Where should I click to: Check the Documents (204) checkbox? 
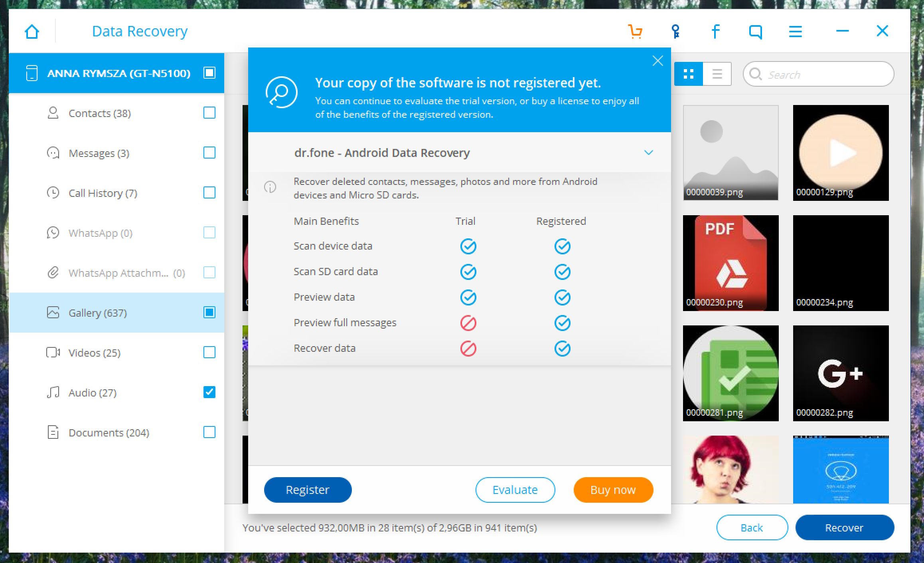click(x=209, y=432)
